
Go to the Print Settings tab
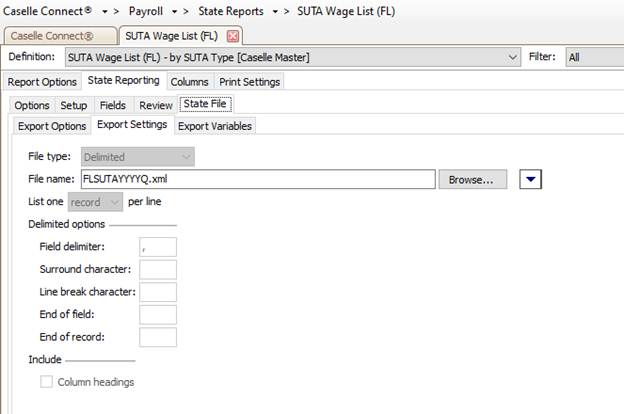click(x=249, y=81)
